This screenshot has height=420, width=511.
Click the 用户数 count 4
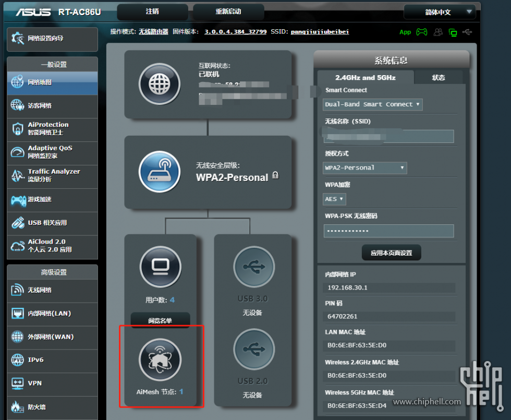pos(172,299)
